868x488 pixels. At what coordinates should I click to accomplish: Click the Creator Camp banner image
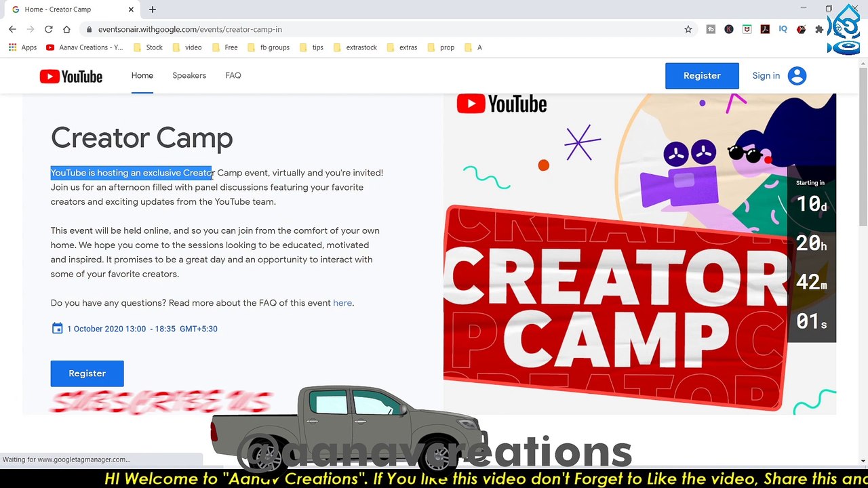[639, 254]
